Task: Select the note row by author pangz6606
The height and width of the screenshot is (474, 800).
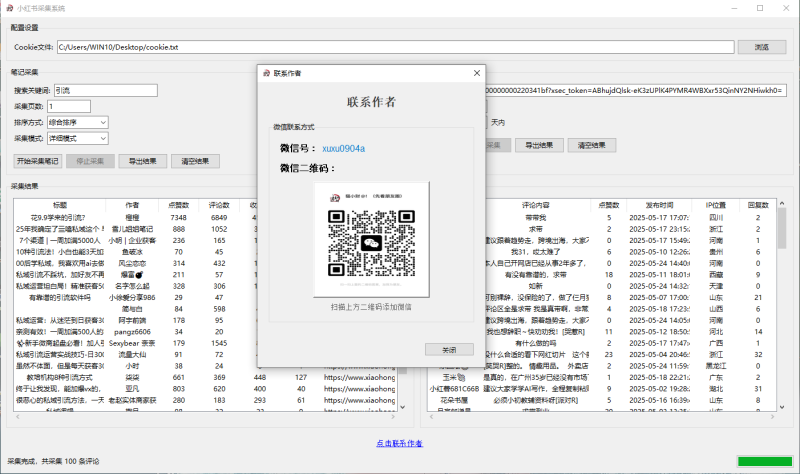Action: pos(132,332)
